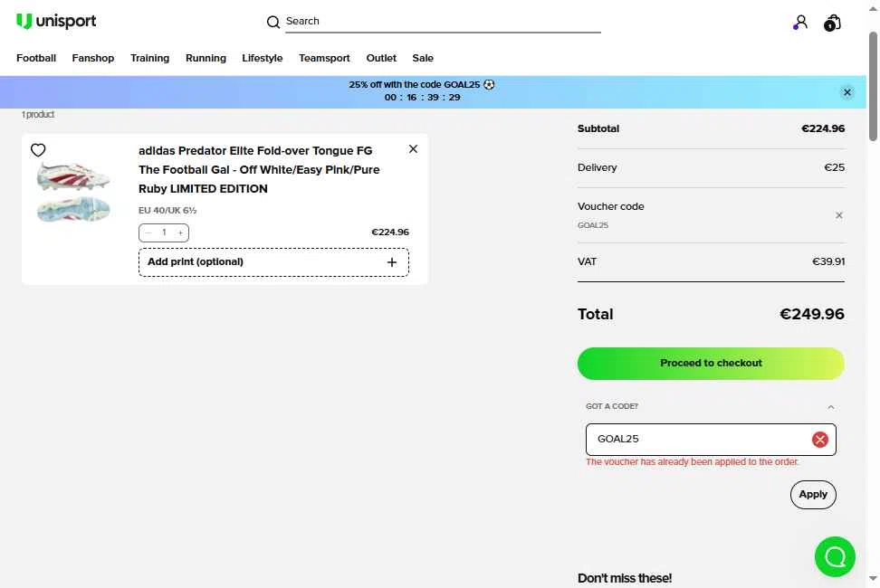Image resolution: width=880 pixels, height=588 pixels.
Task: Open the adidas Predator product thumbnail
Action: 73,192
